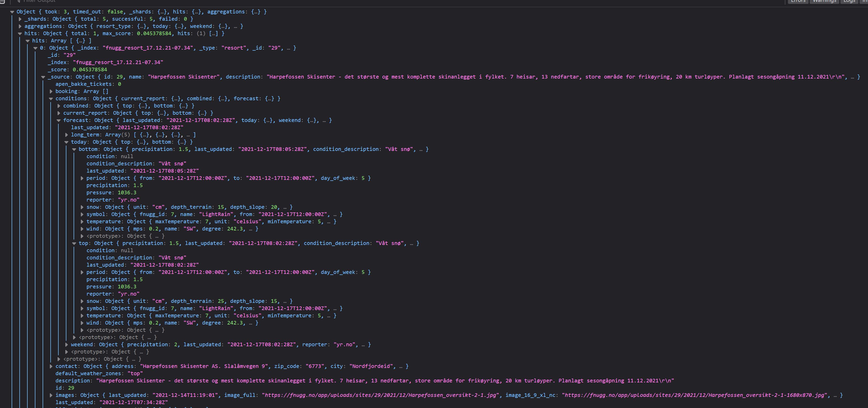Expand wind object under bottom forecast
The image size is (868, 408).
[x=82, y=229]
